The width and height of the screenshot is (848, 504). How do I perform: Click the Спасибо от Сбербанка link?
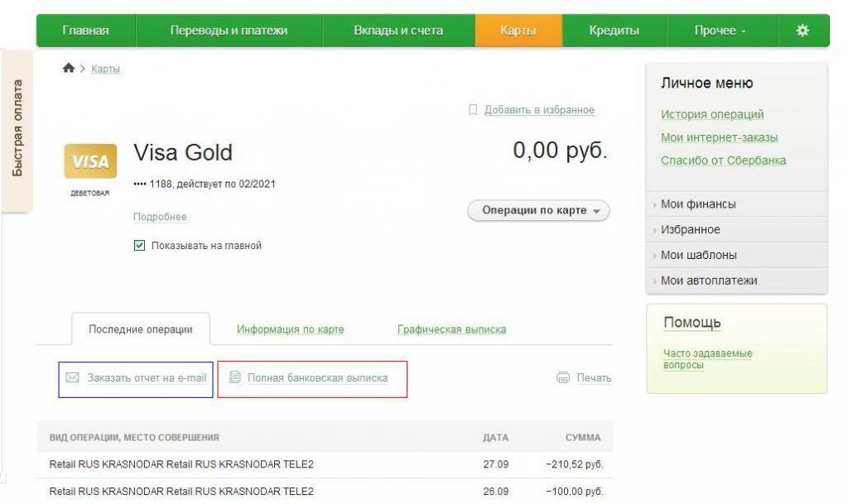pos(723,161)
